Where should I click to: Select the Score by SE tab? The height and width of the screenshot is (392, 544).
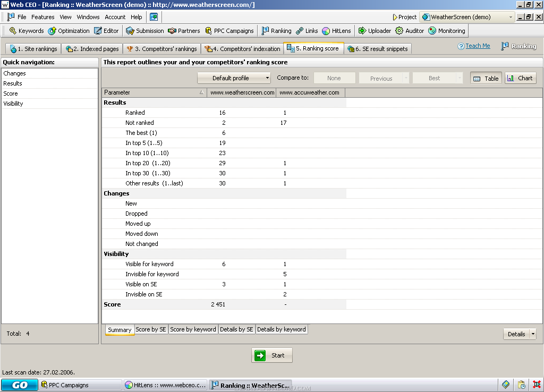151,329
